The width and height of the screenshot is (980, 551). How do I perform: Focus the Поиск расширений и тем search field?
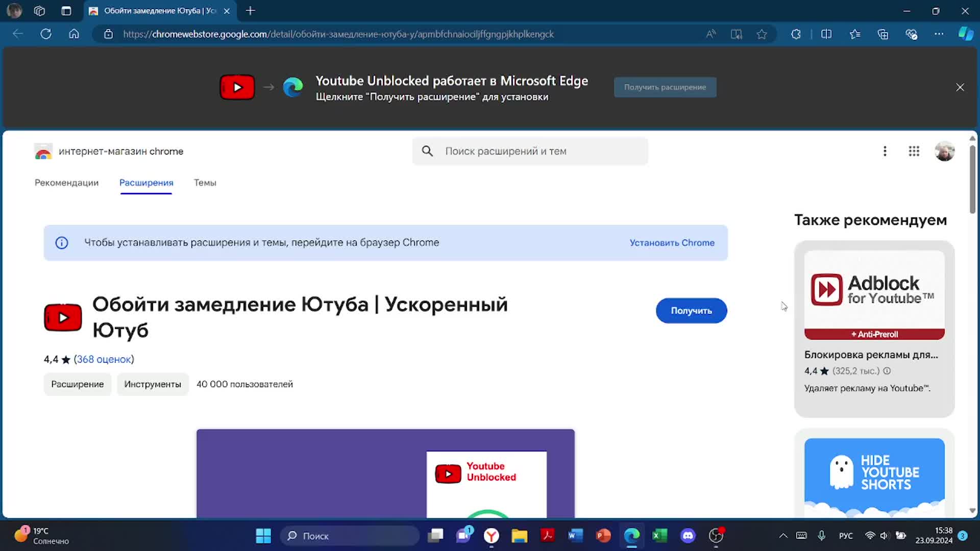(530, 151)
